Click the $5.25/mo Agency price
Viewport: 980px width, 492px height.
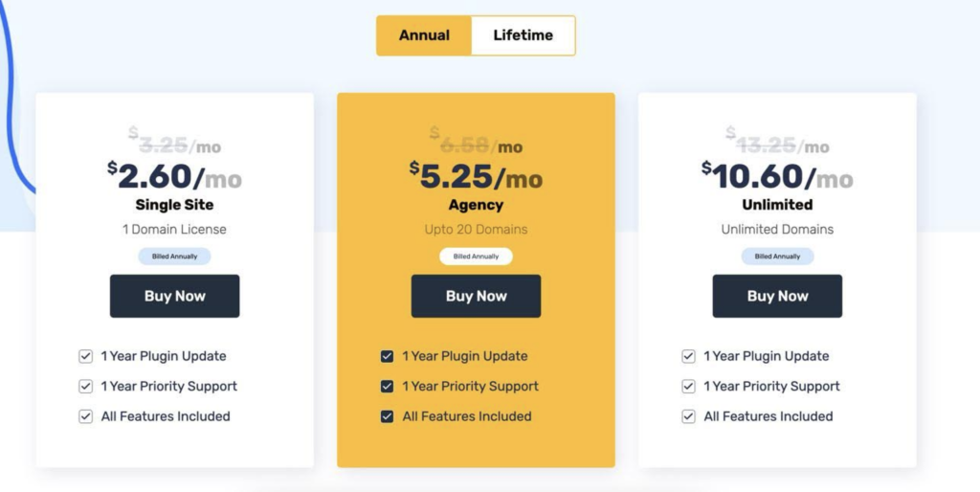[x=476, y=176]
